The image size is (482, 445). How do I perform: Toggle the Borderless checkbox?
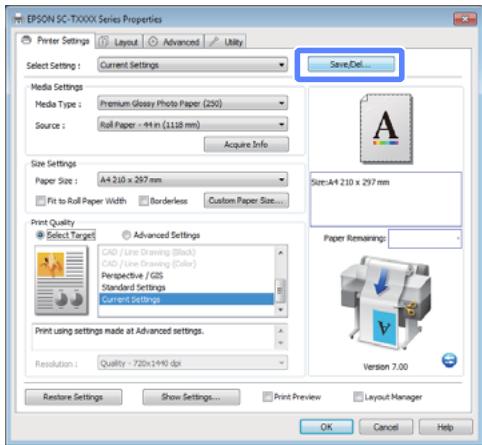[x=144, y=201]
